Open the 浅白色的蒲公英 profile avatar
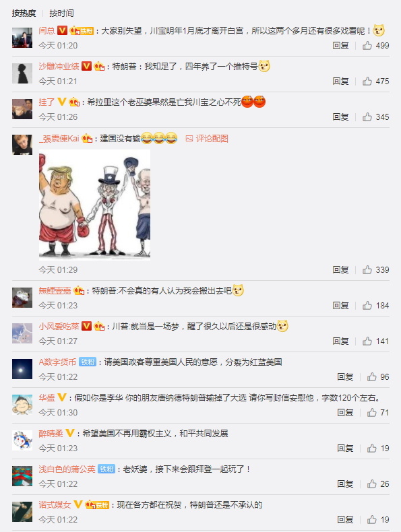Screen dimensions: 401x532 coord(22,475)
